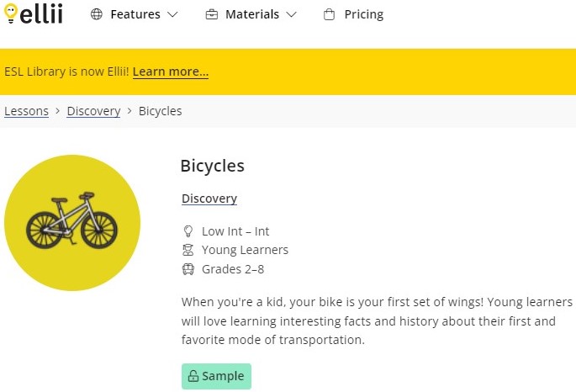Click the bag icon beside Pricing

(x=329, y=15)
